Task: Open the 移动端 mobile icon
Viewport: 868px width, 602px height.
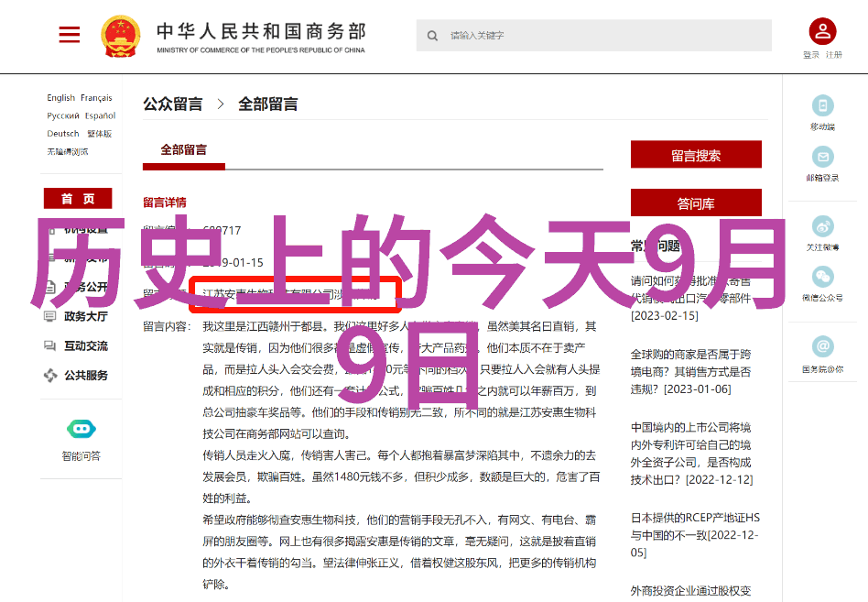Action: (x=822, y=105)
